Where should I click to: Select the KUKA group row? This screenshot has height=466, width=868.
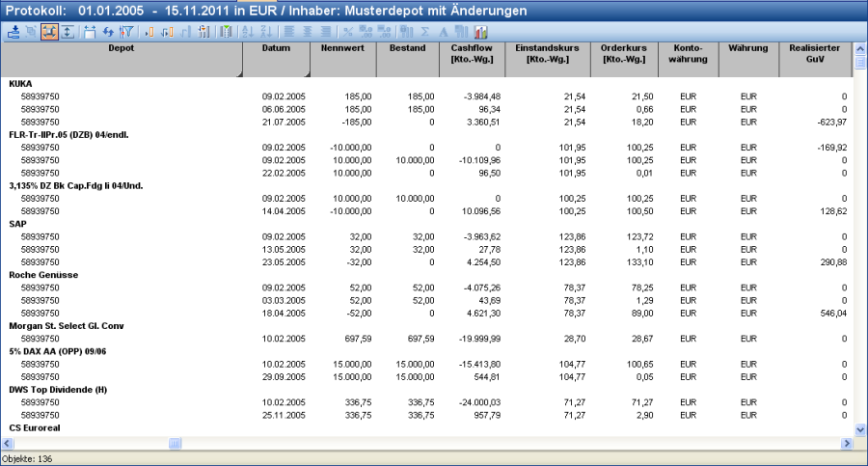[x=20, y=84]
